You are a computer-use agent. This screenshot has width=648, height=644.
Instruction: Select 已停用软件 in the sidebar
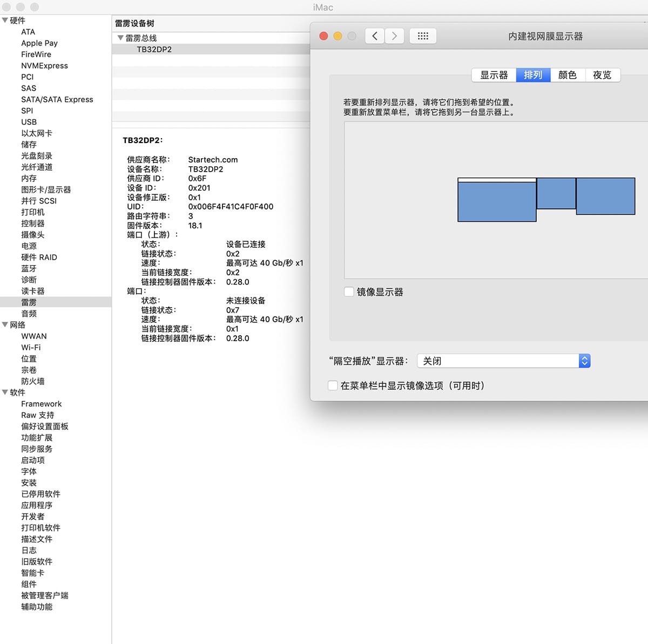pos(41,494)
